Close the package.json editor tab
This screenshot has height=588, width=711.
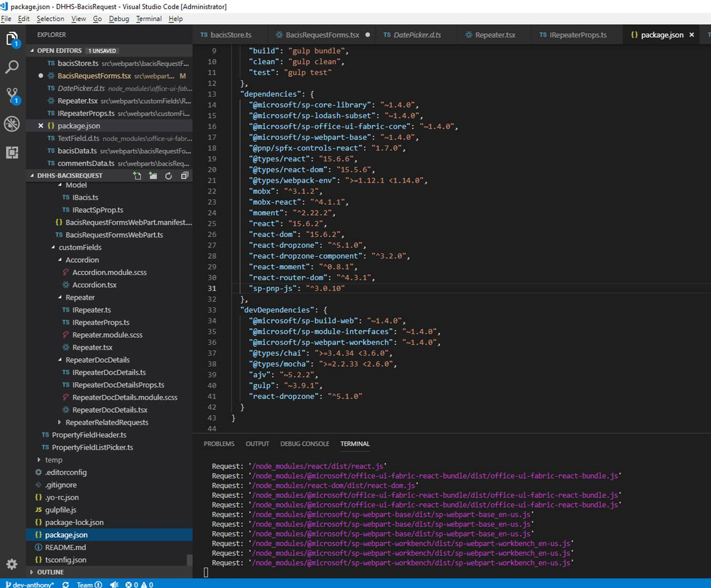(692, 35)
